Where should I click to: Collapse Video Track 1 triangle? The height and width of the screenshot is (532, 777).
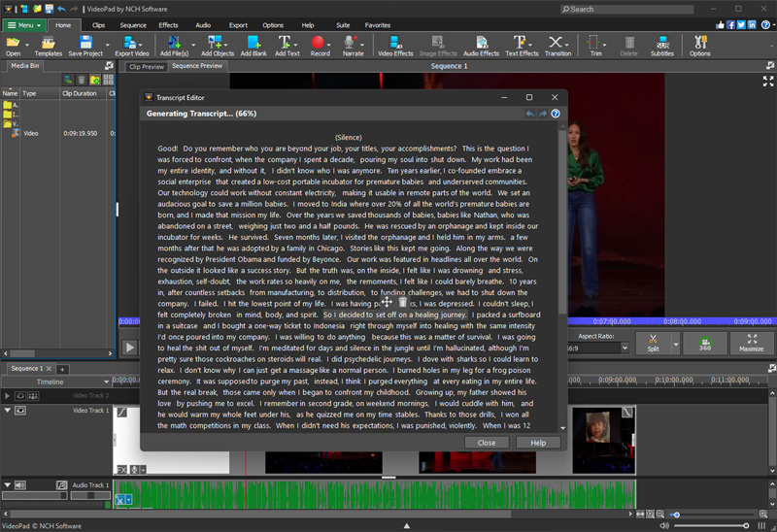(7, 410)
